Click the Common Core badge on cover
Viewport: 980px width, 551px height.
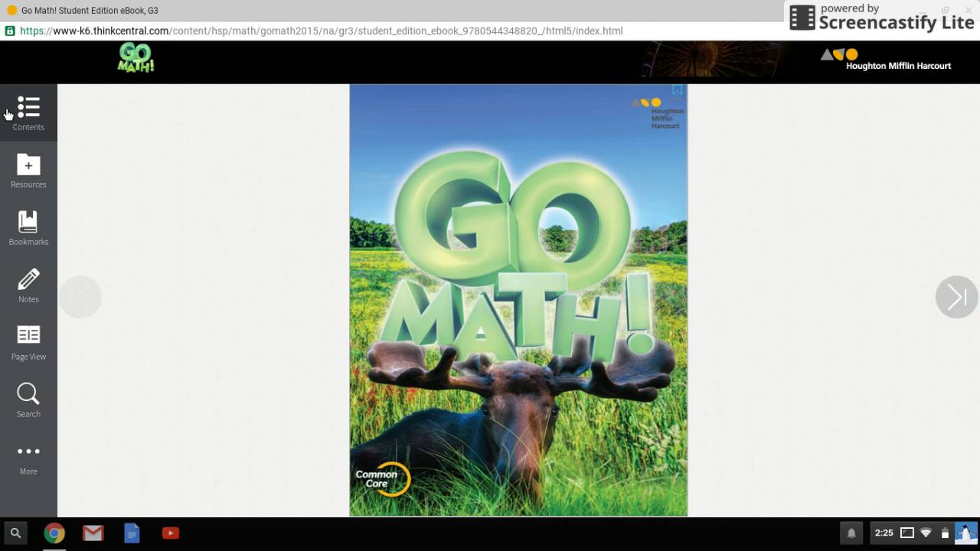pos(382,479)
